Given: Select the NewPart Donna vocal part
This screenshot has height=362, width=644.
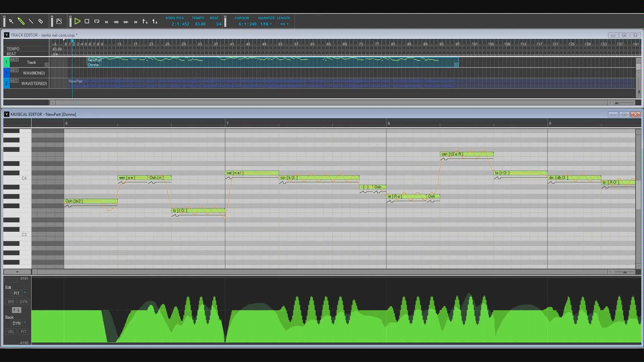Looking at the screenshot, I should (273, 62).
